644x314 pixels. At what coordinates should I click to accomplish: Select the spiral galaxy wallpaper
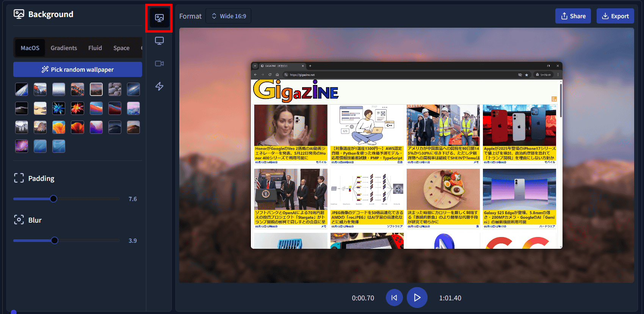coord(133,89)
